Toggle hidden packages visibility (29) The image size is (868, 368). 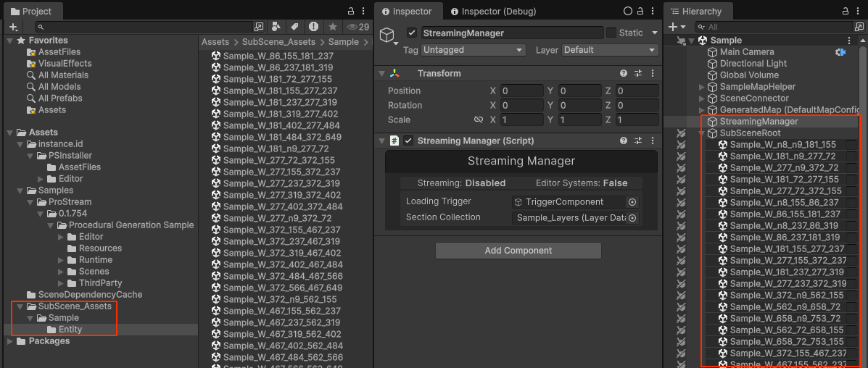357,27
